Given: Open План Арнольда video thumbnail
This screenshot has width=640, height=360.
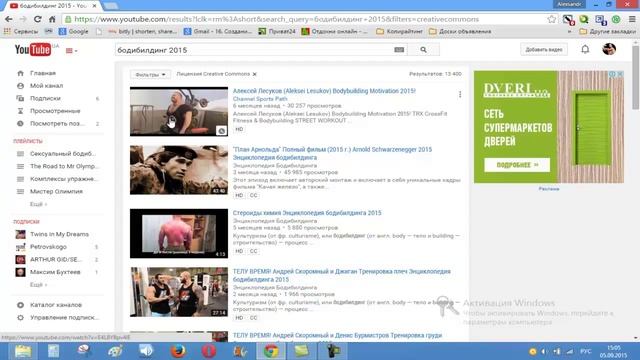Looking at the screenshot, I should (179, 170).
